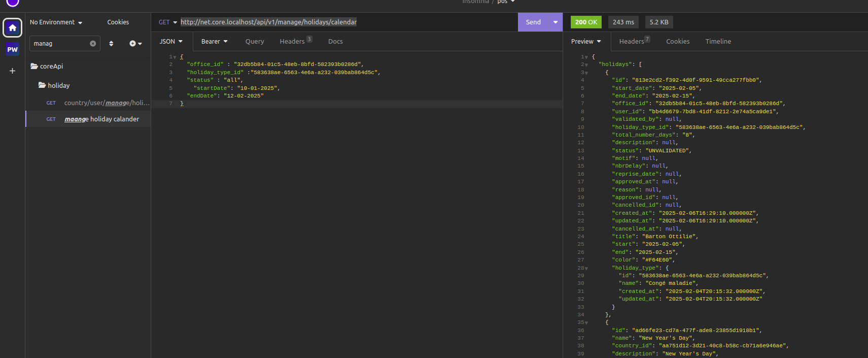Screen dimensions: 868x358
Task: Clear the filter text with x icon
Action: (x=93, y=44)
